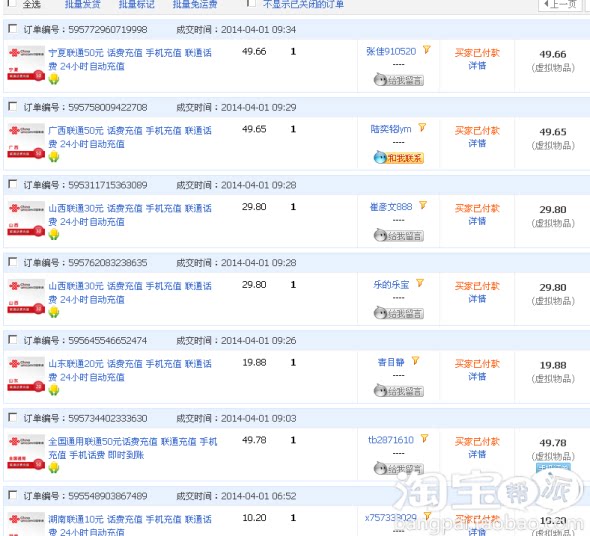Select order 595762083238635 checkbox

pos(12,262)
